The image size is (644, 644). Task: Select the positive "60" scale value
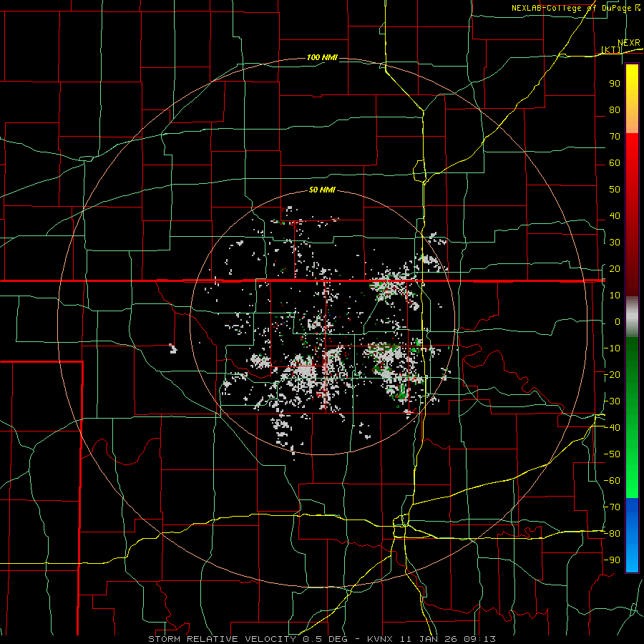point(615,162)
